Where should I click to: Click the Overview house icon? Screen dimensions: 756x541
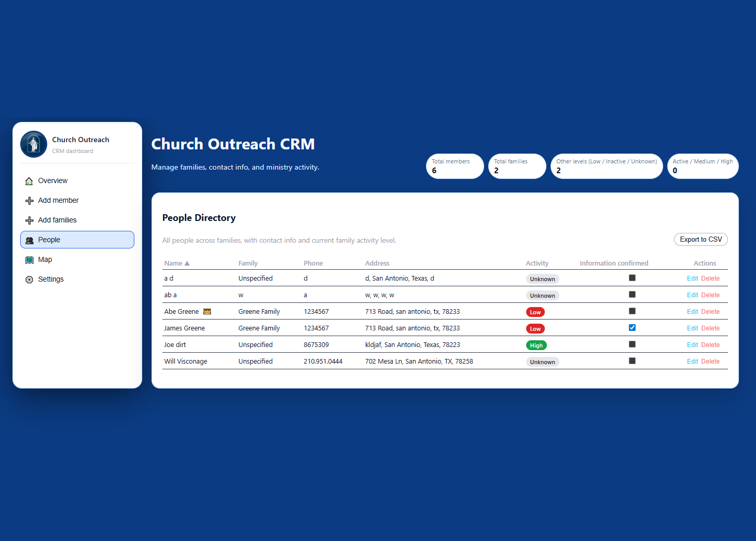29,181
